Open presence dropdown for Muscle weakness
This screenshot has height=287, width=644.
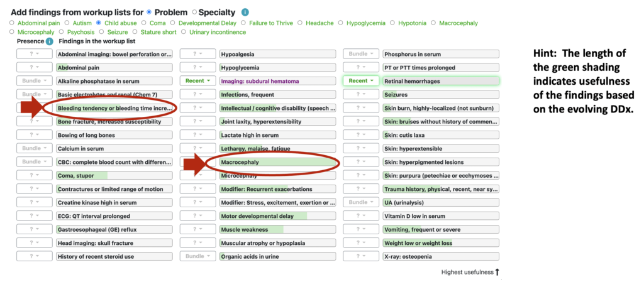tap(197, 229)
